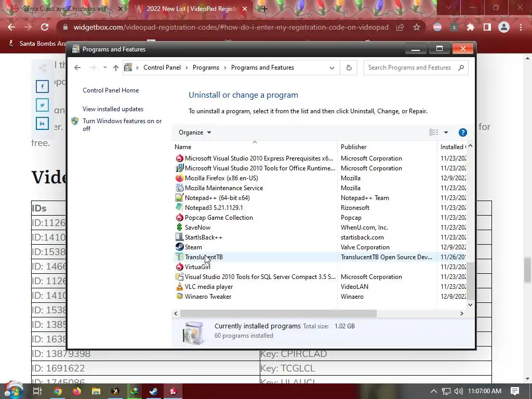
Task: Click the Winaero Tweaker program icon
Action: tap(179, 297)
